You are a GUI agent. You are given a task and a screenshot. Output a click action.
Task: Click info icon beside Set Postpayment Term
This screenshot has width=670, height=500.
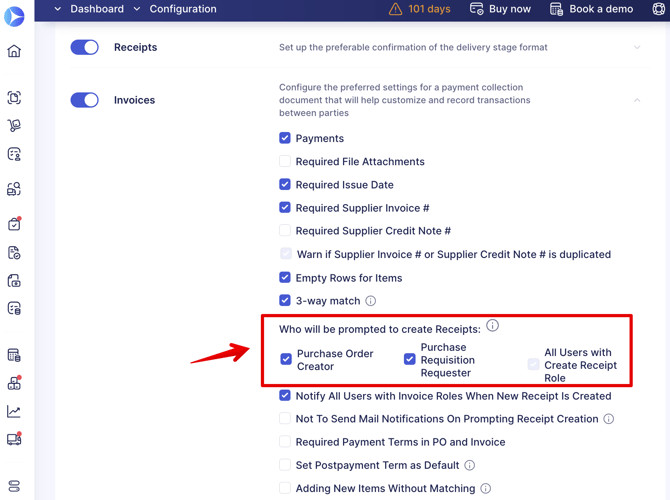tap(469, 465)
